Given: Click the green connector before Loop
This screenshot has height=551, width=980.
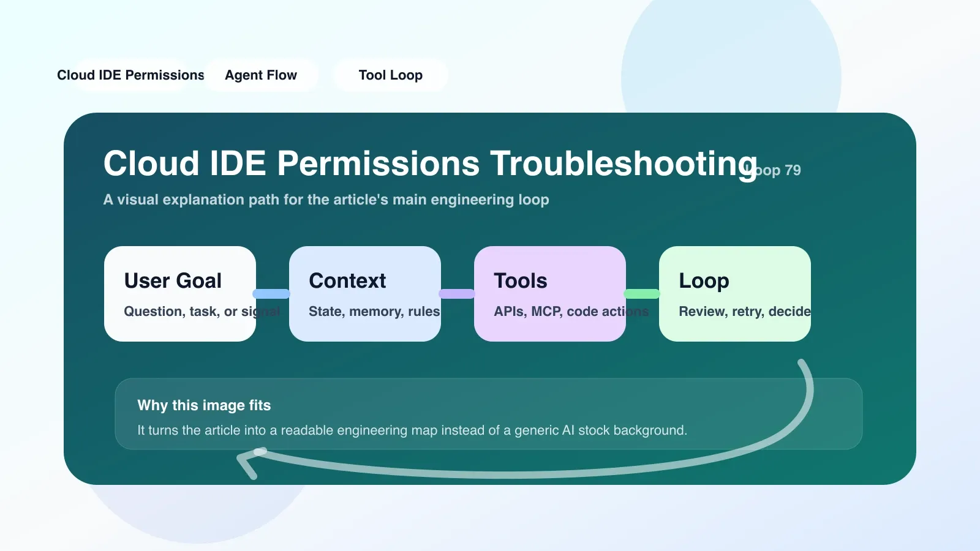Looking at the screenshot, I should pyautogui.click(x=642, y=294).
